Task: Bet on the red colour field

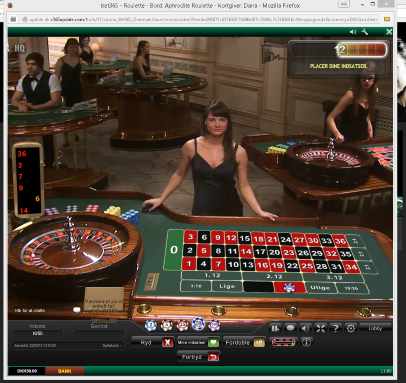Action: point(289,287)
